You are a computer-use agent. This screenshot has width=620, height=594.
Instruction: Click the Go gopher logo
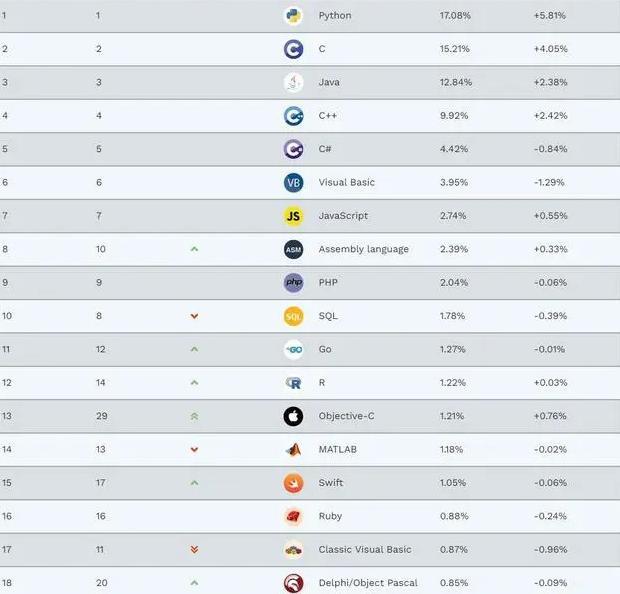click(x=293, y=350)
